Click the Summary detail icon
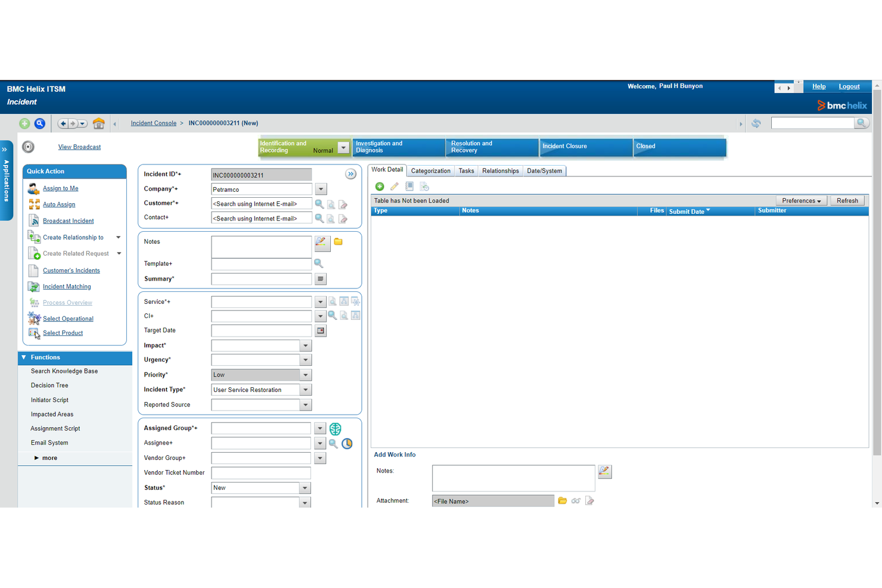The height and width of the screenshot is (588, 882). pyautogui.click(x=320, y=279)
